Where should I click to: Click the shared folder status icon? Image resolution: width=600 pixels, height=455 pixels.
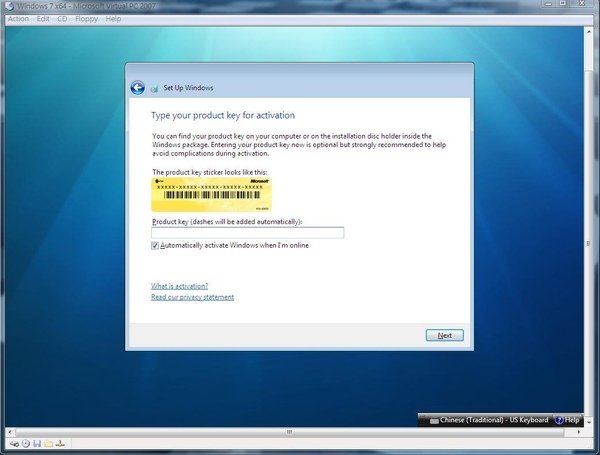point(48,444)
